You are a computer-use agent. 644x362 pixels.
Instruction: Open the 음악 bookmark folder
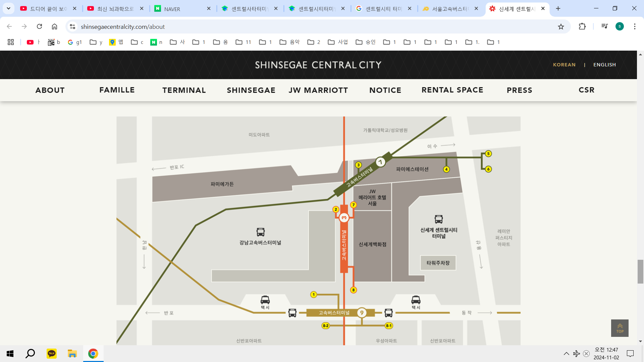290,42
